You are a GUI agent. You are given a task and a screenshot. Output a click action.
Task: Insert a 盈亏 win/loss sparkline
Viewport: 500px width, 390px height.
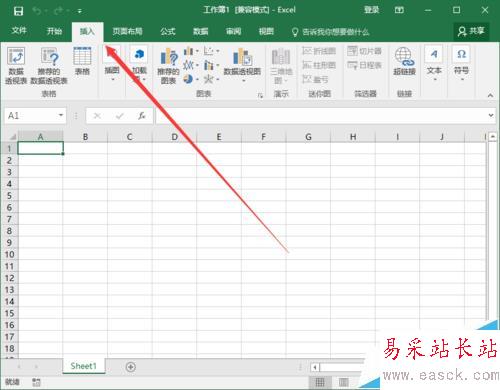point(315,79)
